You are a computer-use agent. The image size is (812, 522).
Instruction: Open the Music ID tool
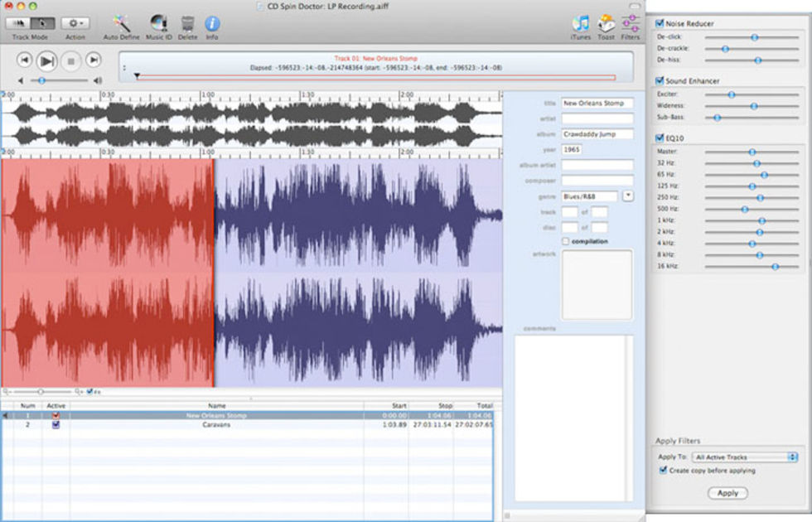159,22
